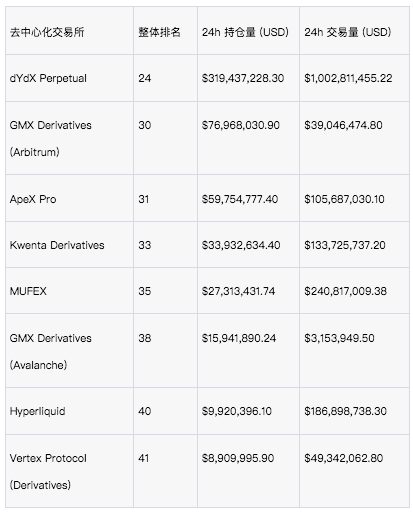Select the MUFEX exchange cell
Image resolution: width=413 pixels, height=513 pixels.
tap(28, 291)
